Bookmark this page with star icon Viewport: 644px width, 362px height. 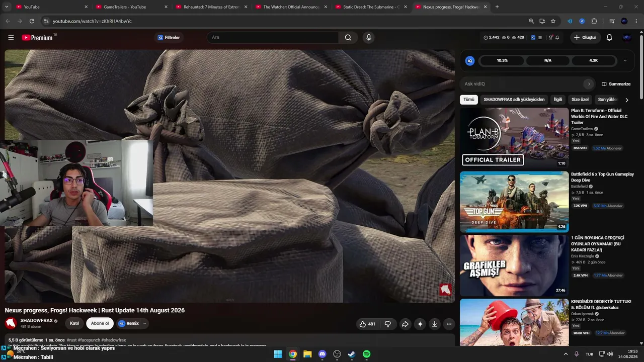553,21
